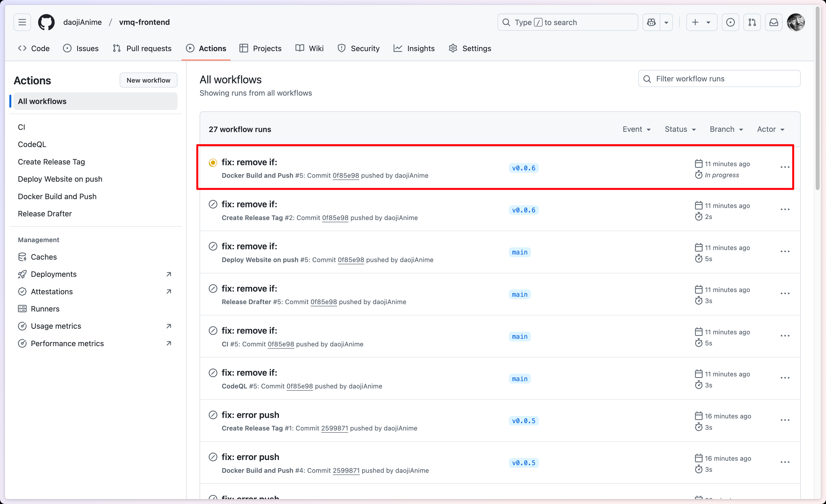Open daojiAnime owner link in header
826x504 pixels.
(82, 22)
